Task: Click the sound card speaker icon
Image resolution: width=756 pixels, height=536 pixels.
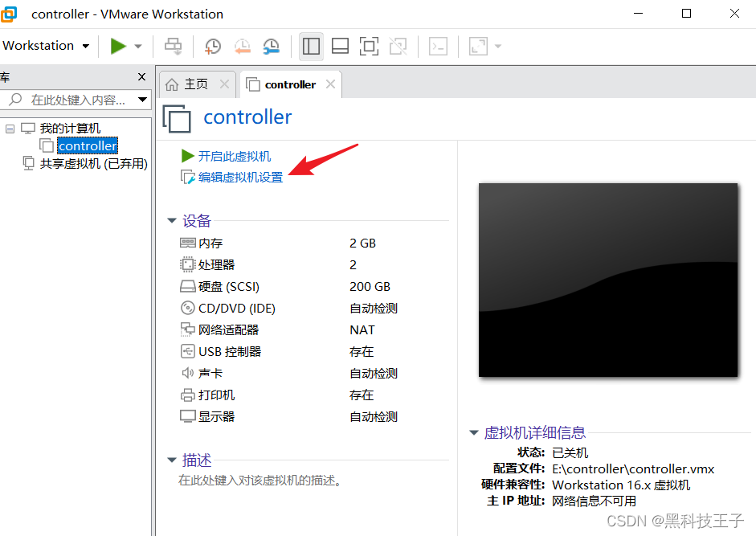Action: 187,373
